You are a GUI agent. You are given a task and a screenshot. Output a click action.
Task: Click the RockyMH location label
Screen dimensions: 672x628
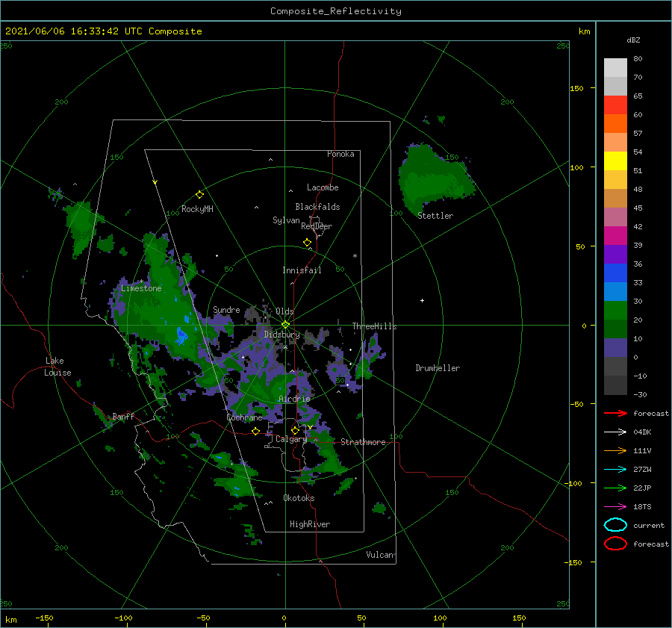197,209
